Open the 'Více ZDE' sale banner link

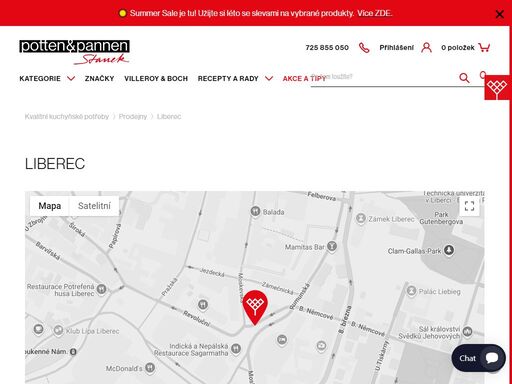click(x=374, y=13)
